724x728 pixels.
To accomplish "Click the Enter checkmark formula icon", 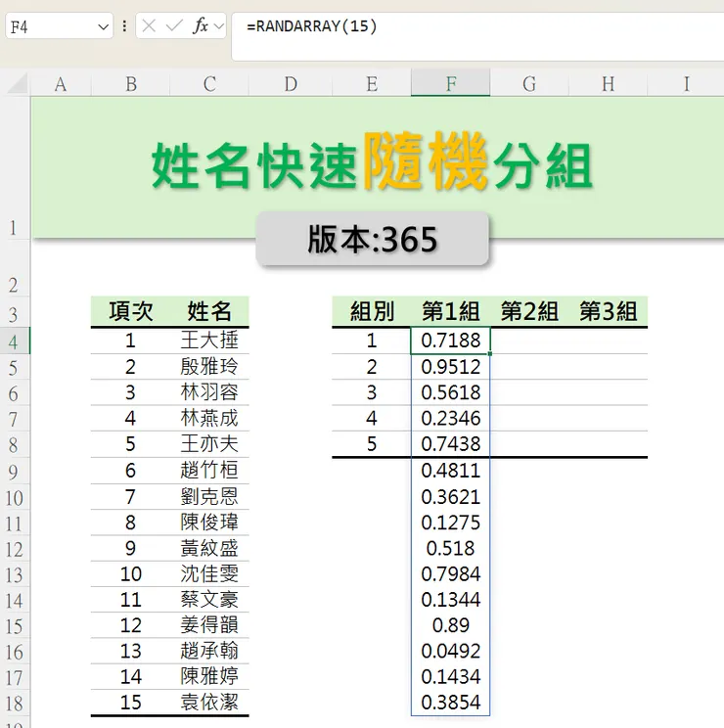I will pyautogui.click(x=174, y=26).
